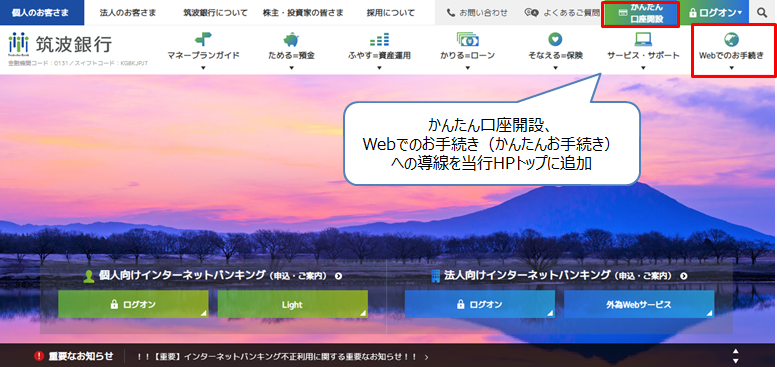Expand the そなえる=保険 dropdown arrow
This screenshot has width=777, height=367.
coord(555,68)
